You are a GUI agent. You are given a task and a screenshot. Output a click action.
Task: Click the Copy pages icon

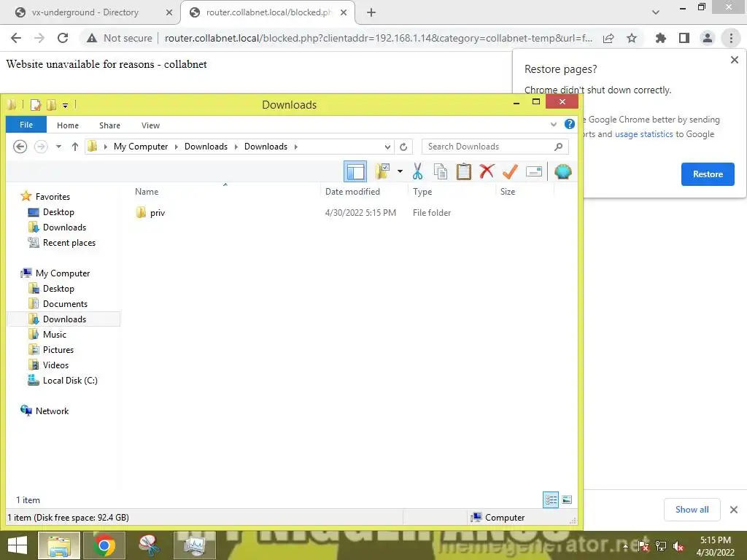point(440,171)
